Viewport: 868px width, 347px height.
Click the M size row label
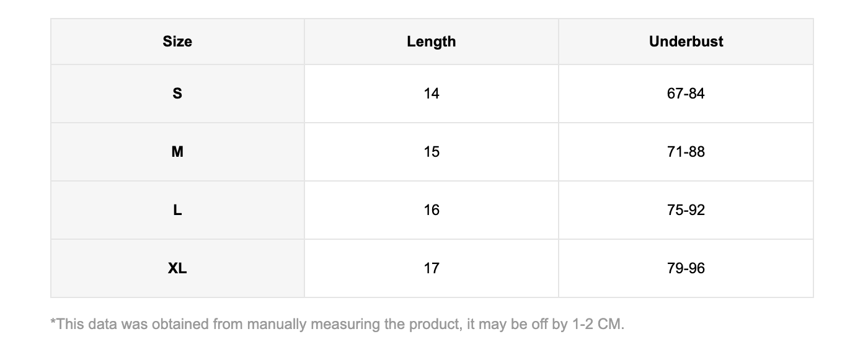click(177, 152)
